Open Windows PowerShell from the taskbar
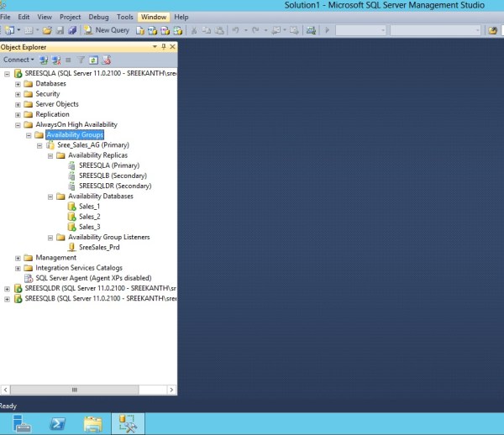The image size is (504, 435). click(x=59, y=423)
